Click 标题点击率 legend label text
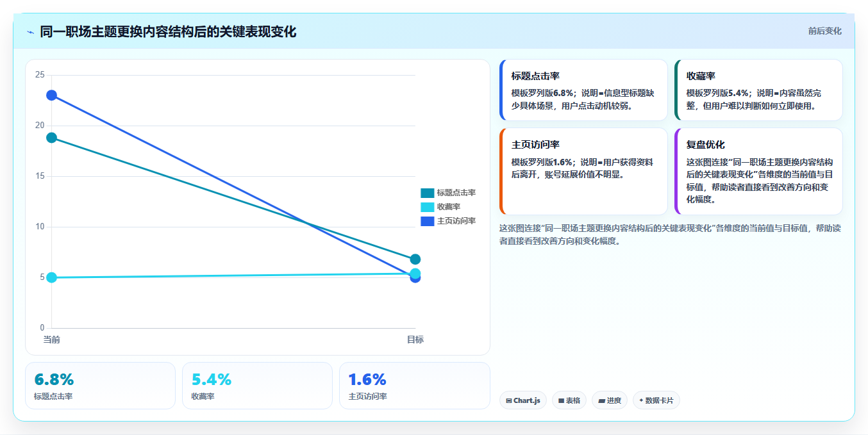 456,193
